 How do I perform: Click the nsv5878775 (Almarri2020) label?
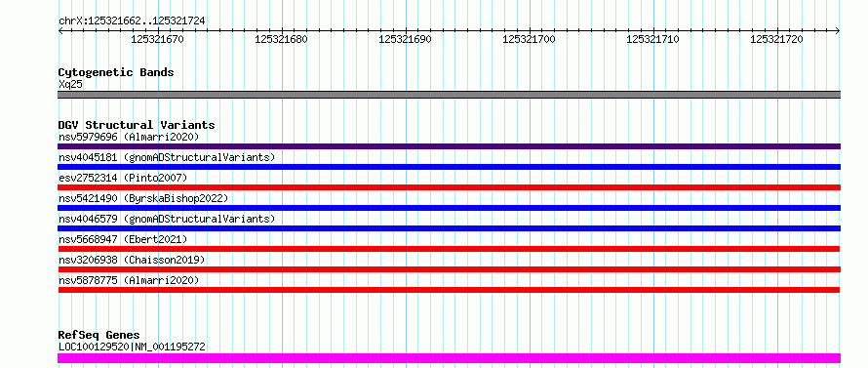coord(129,280)
